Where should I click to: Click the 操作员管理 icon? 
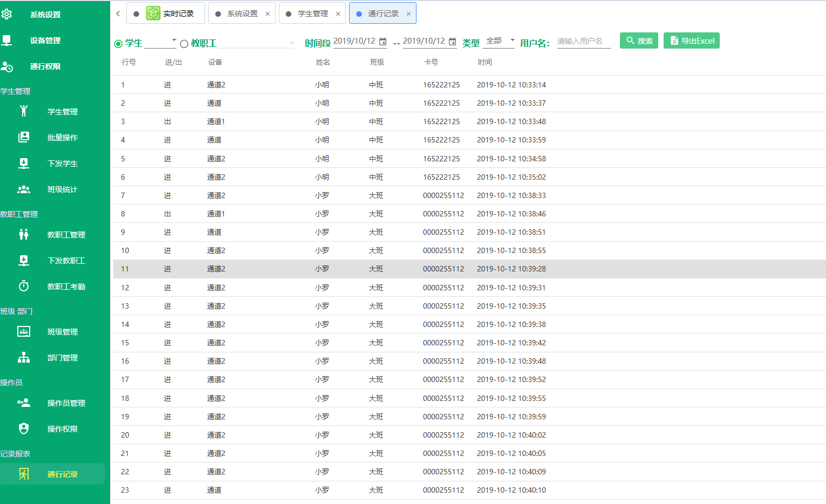click(x=24, y=403)
